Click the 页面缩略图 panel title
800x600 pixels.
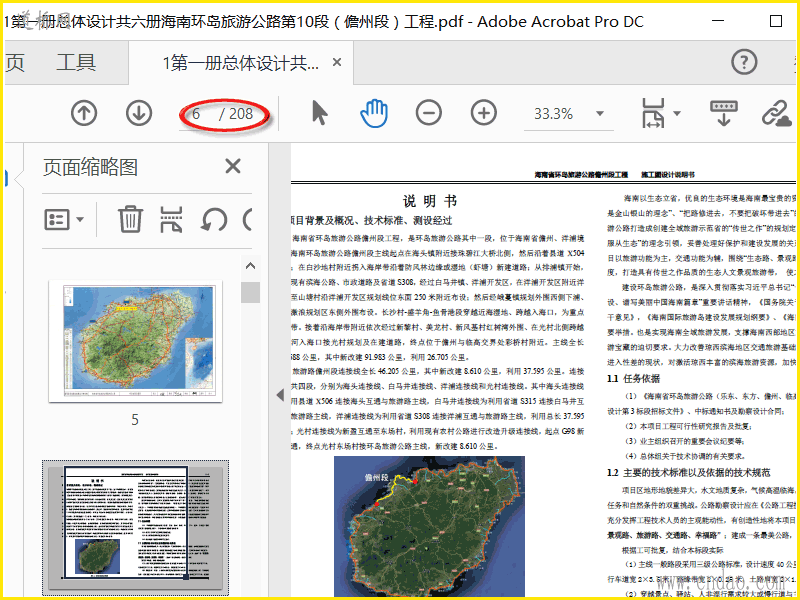tap(90, 167)
